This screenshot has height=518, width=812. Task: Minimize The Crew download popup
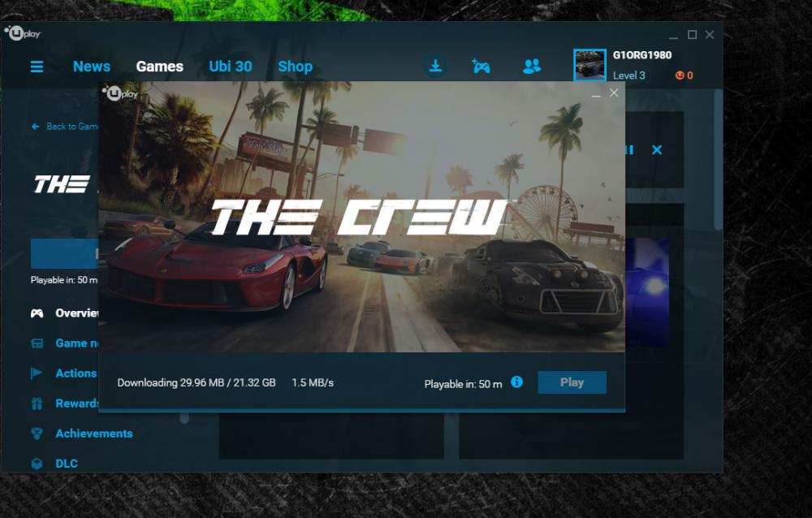[x=596, y=93]
